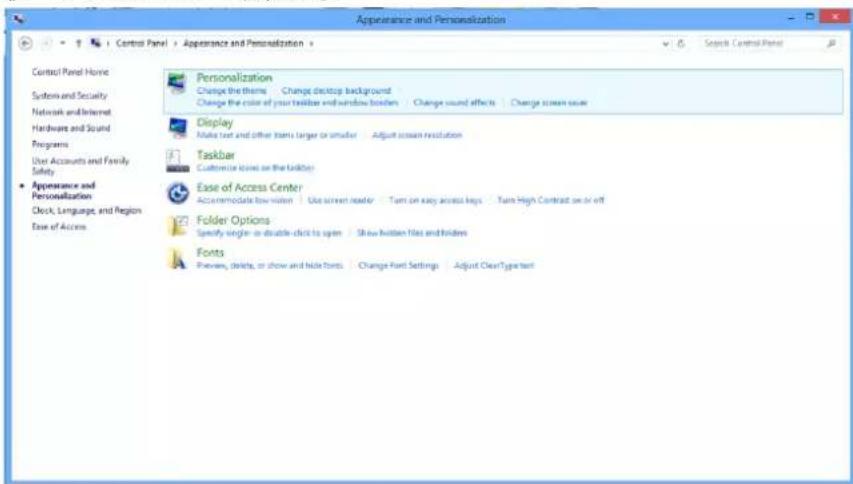This screenshot has width=853, height=484.
Task: Close the Appearance and Personalization window
Action: click(x=835, y=17)
